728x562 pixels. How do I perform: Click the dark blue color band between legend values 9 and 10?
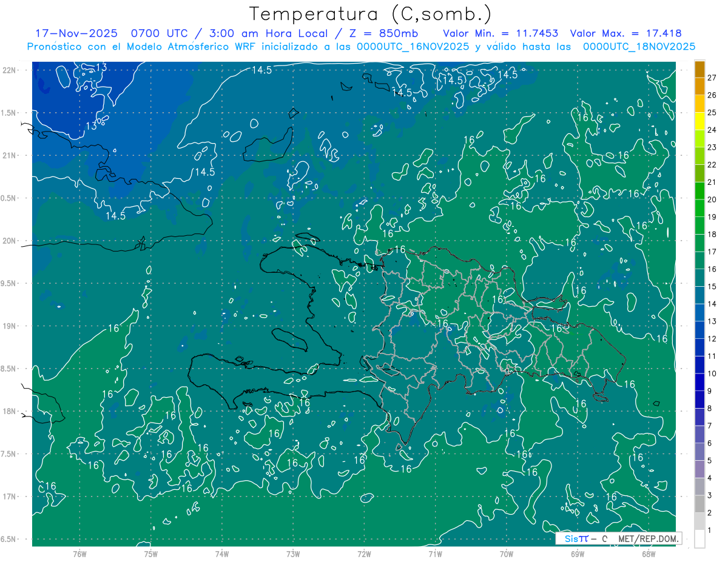(x=699, y=383)
